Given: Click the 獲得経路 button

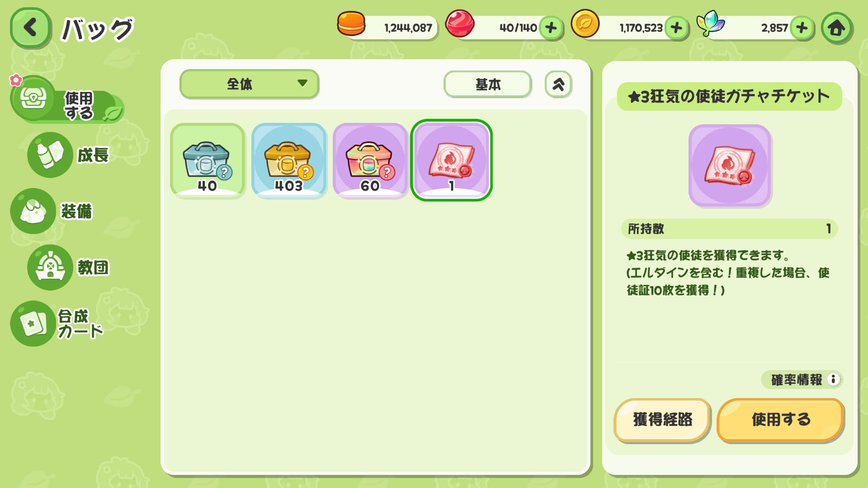Looking at the screenshot, I should pos(662,420).
